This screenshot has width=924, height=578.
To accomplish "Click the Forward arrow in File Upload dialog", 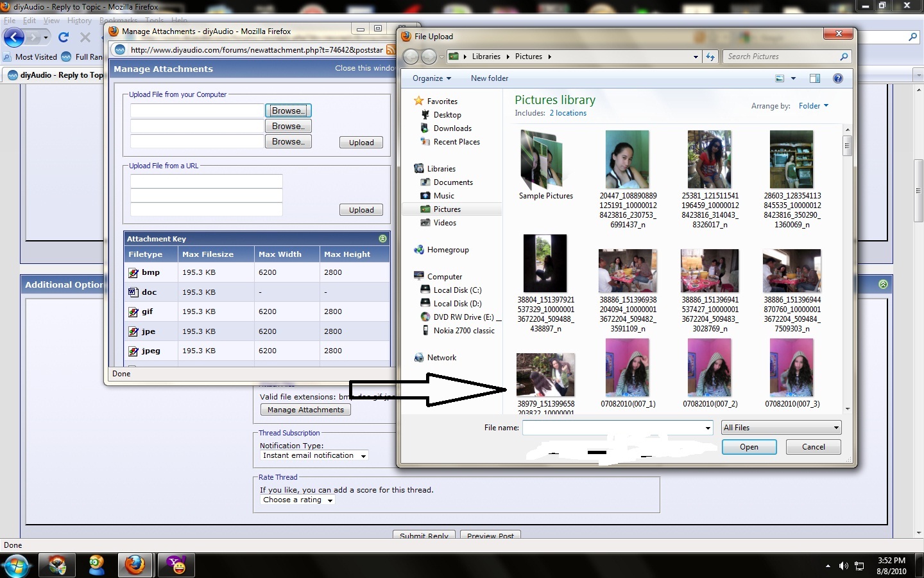I will click(x=429, y=57).
